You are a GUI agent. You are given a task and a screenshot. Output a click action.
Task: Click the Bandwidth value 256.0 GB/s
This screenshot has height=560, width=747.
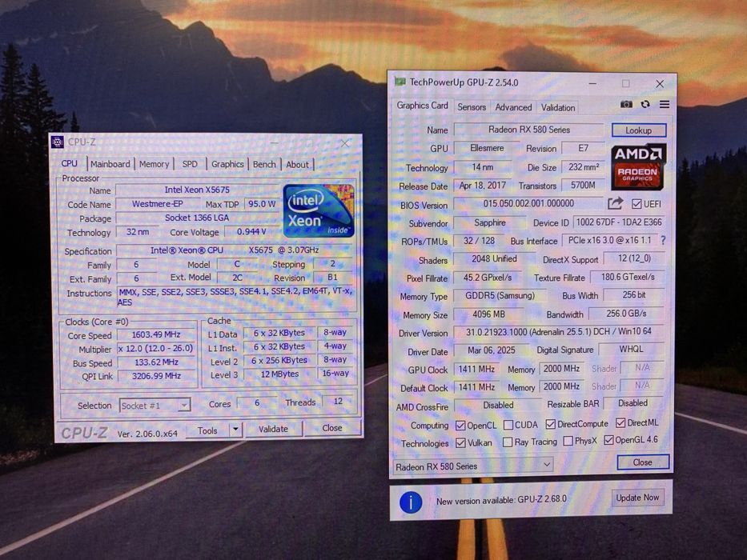point(626,314)
